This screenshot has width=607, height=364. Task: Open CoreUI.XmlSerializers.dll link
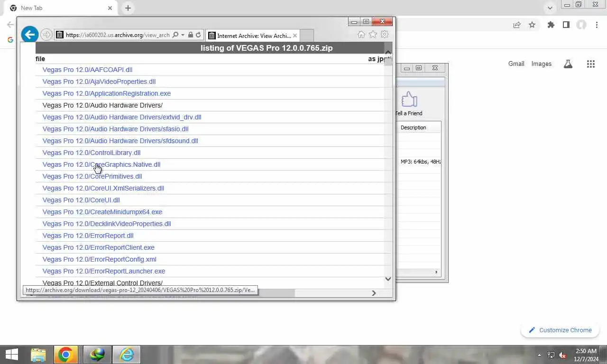click(103, 188)
